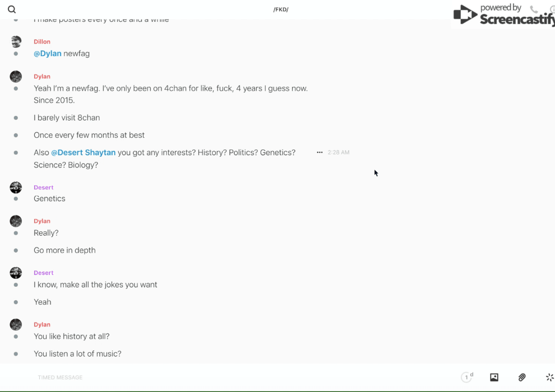Select the "Genetics" message from Desert
The height and width of the screenshot is (392, 555).
tap(49, 199)
